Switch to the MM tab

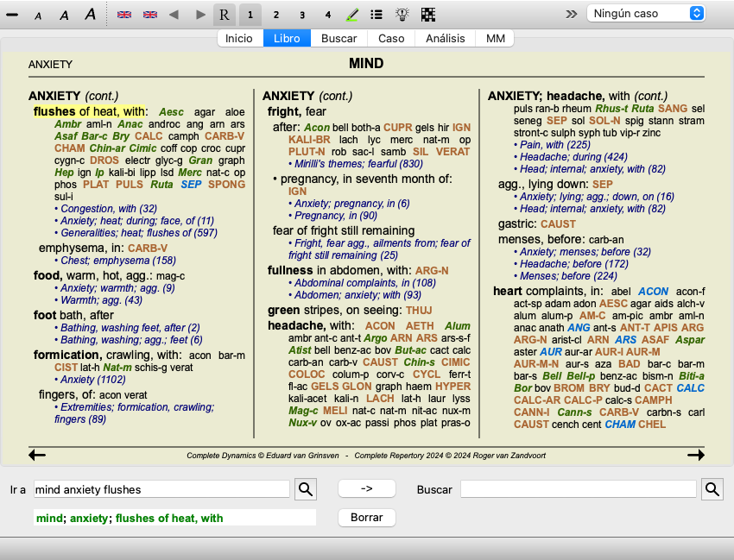[x=496, y=38]
